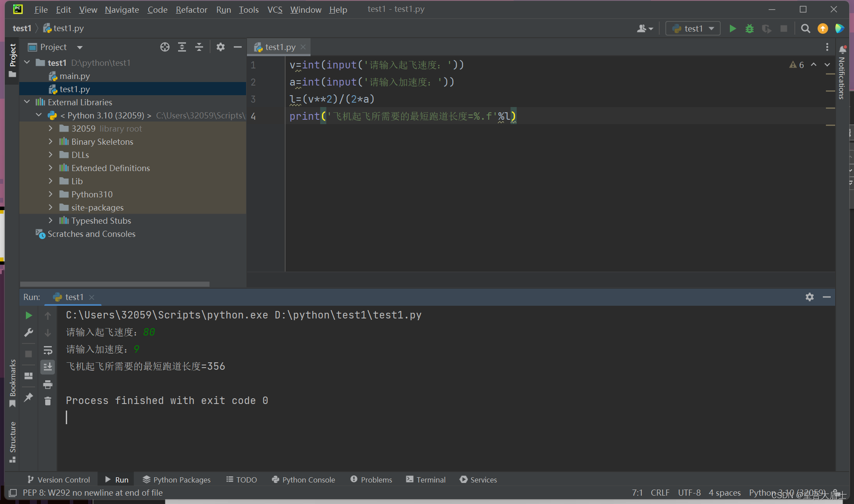Image resolution: width=854 pixels, height=504 pixels.
Task: Rerun test1 from the Run panel
Action: tap(28, 315)
